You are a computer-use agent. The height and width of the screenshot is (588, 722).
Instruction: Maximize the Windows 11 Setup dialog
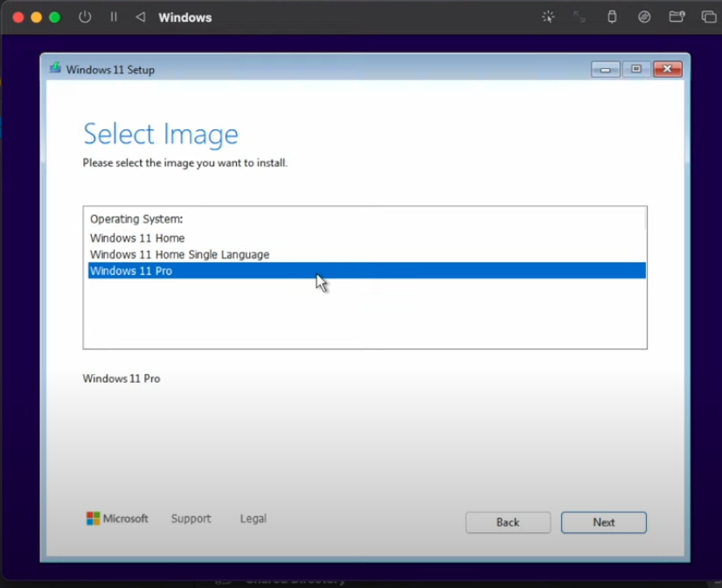(636, 70)
